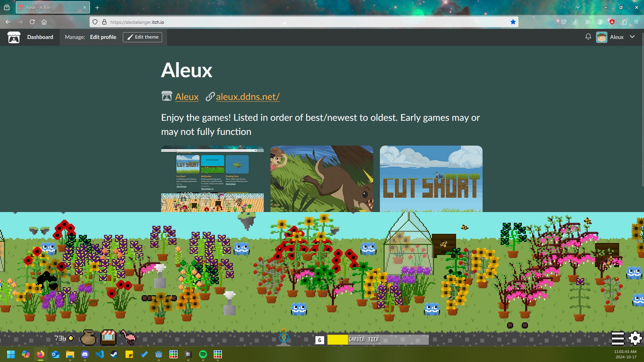Open itch.io notifications via the bell icon

[588, 37]
